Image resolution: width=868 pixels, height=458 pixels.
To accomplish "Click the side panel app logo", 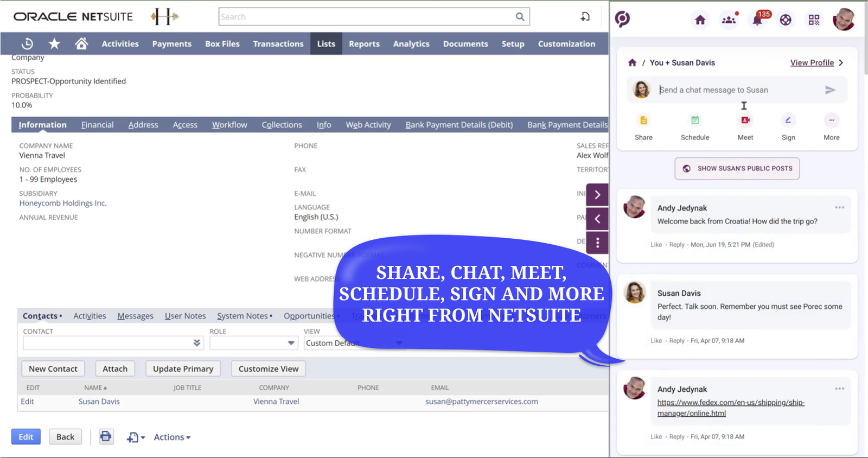I will (622, 19).
